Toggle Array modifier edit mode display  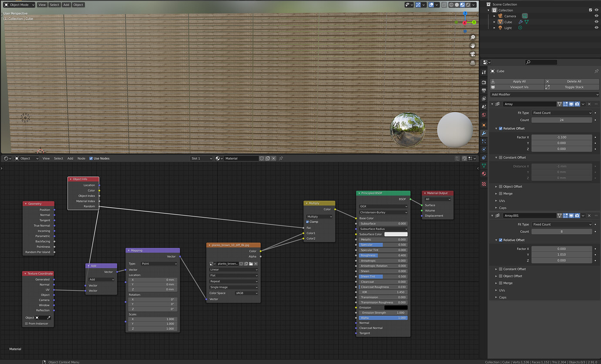click(x=565, y=104)
